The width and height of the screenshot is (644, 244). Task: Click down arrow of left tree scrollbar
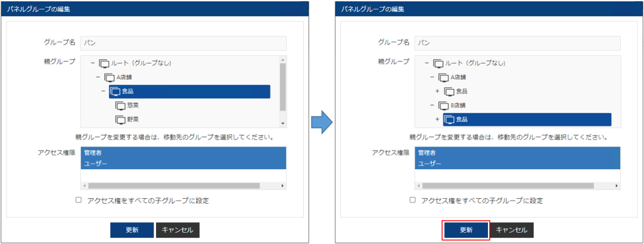point(282,124)
